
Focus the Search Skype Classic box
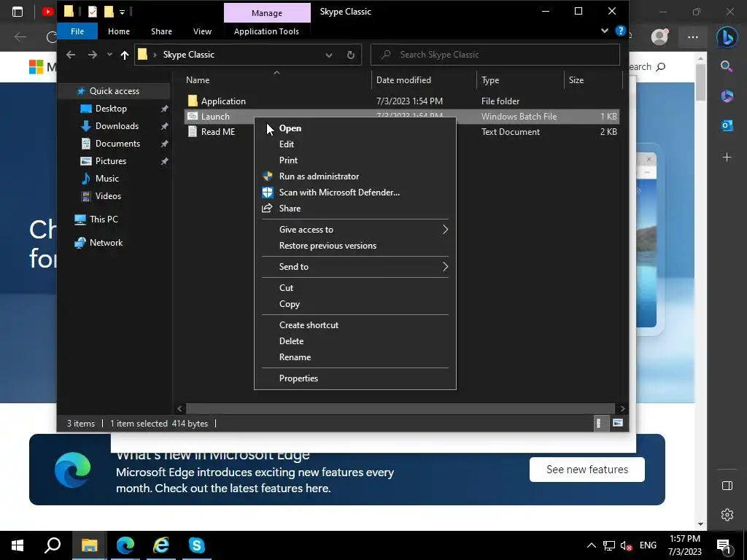495,55
